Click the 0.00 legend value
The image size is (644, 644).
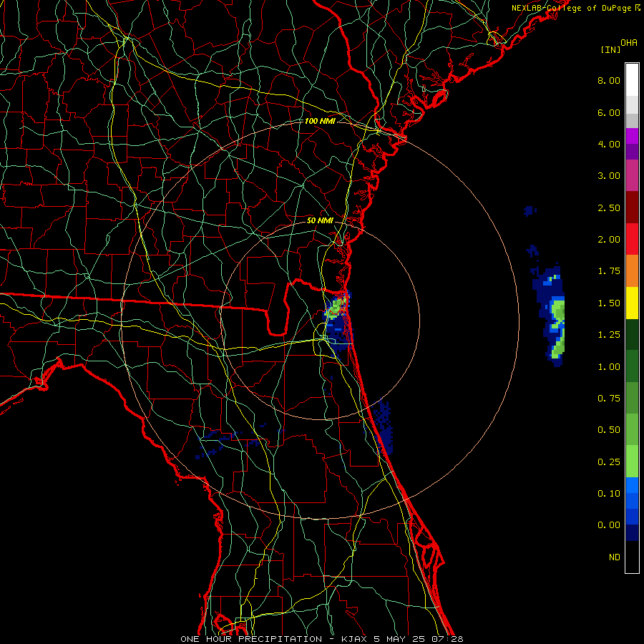609,525
